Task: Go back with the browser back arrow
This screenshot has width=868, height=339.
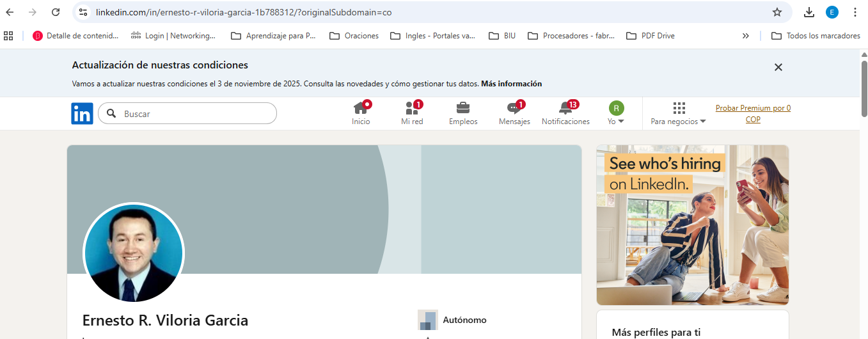Action: [10, 12]
